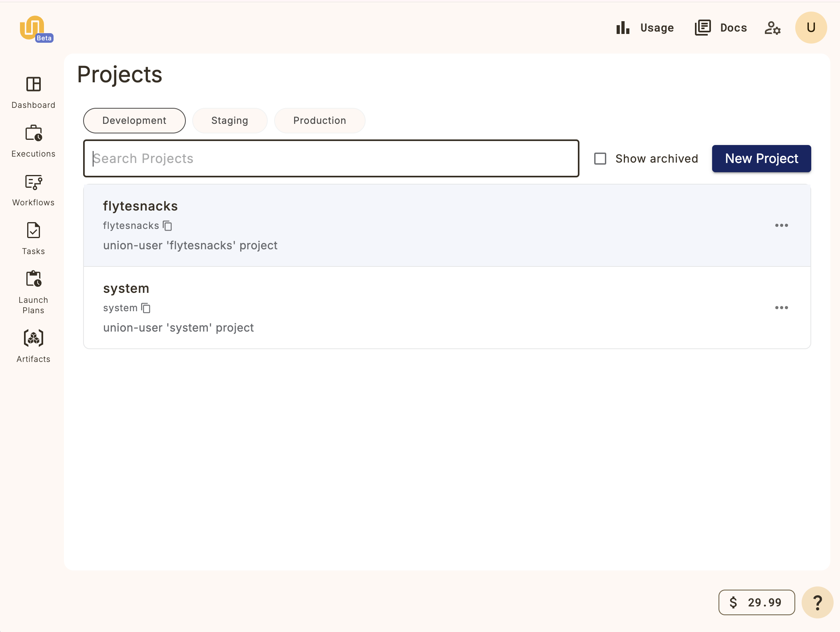Select Development environment tab
The image size is (840, 632).
[x=134, y=120]
